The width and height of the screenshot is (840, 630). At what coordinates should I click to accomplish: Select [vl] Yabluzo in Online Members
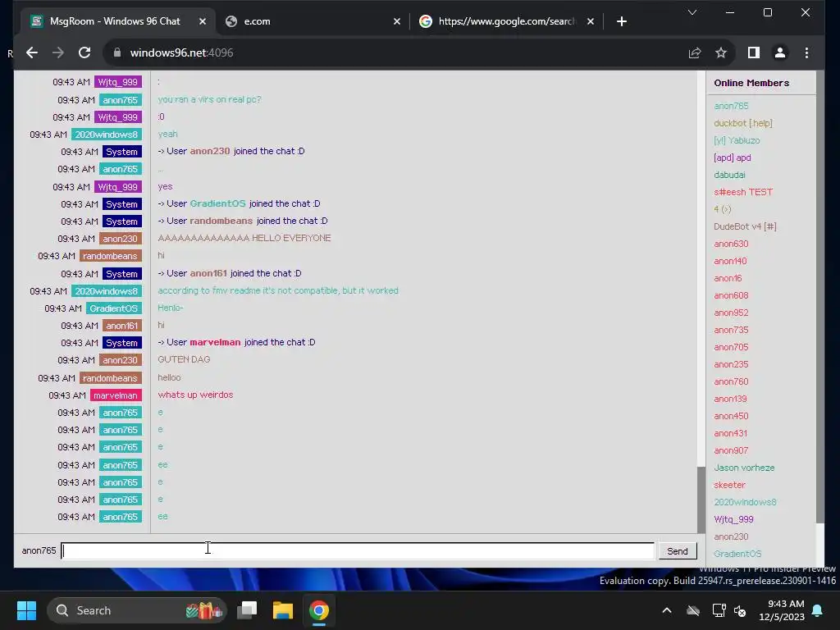[x=737, y=140]
